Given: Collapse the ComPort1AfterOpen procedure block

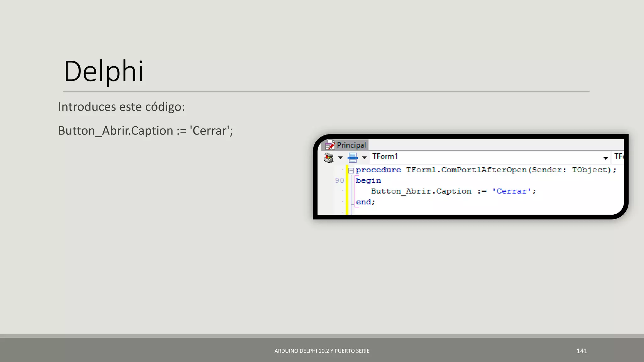Looking at the screenshot, I should tap(351, 171).
